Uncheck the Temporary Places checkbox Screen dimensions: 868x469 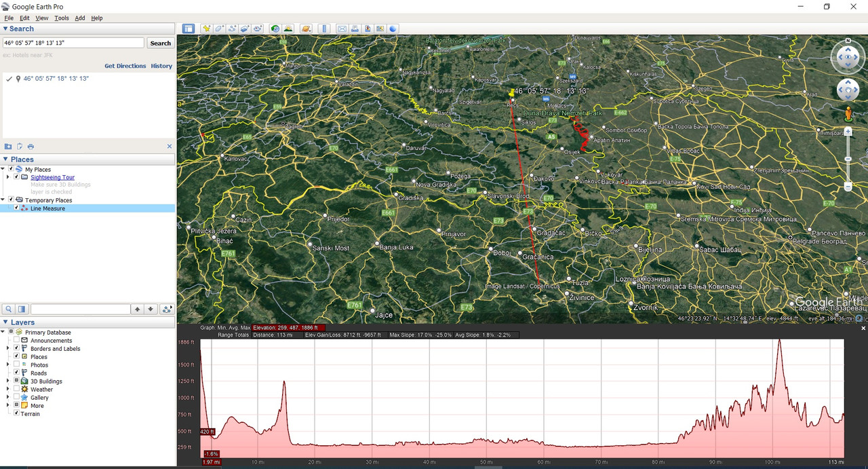(x=11, y=200)
